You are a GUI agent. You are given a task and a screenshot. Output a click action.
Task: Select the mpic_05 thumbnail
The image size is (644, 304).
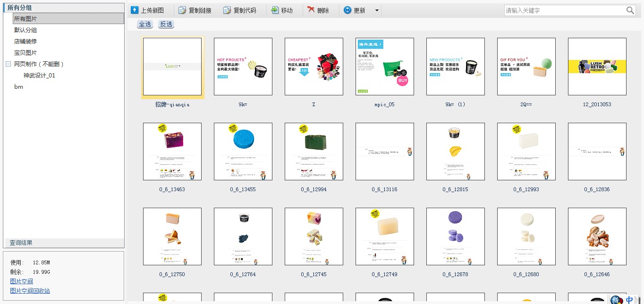385,67
